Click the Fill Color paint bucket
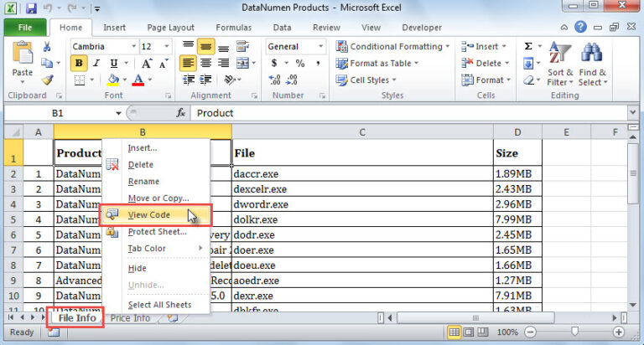The height and width of the screenshot is (345, 644). (x=113, y=80)
